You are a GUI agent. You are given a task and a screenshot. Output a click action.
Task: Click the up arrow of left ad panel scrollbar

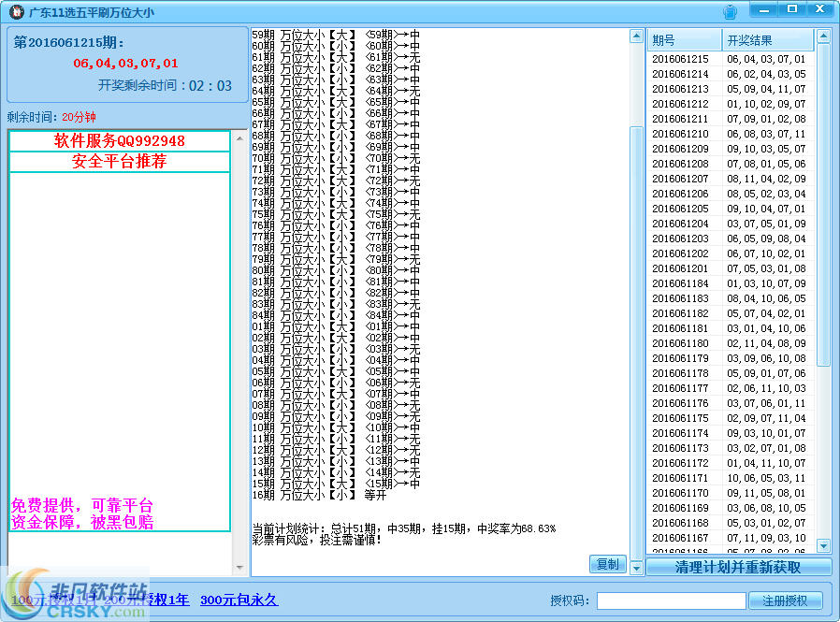(239, 138)
